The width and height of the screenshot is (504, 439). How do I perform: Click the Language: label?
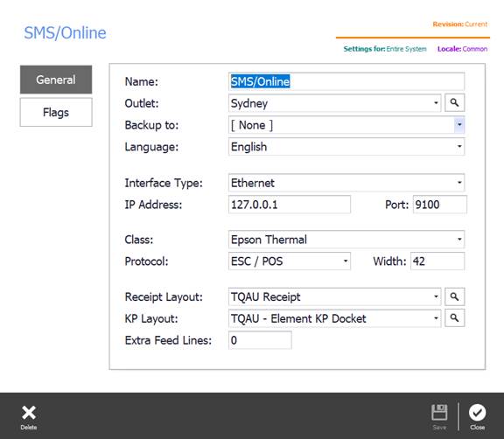coord(151,147)
